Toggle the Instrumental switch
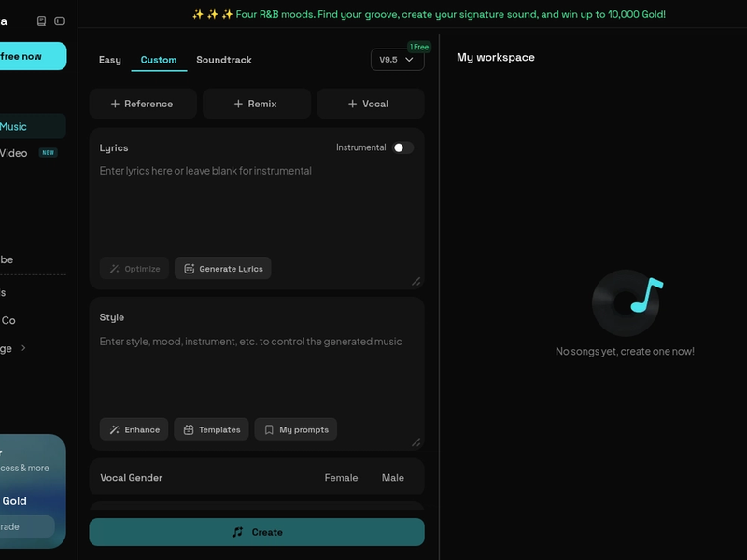 pyautogui.click(x=402, y=147)
